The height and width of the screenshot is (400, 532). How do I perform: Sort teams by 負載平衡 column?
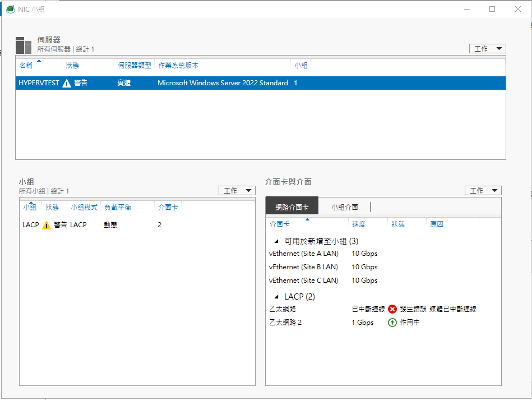point(117,207)
